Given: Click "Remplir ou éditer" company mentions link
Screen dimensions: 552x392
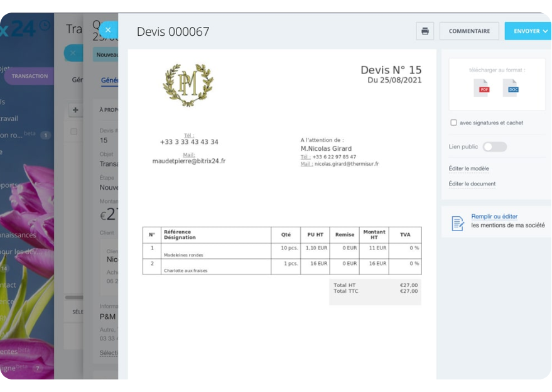Looking at the screenshot, I should click(x=494, y=216).
